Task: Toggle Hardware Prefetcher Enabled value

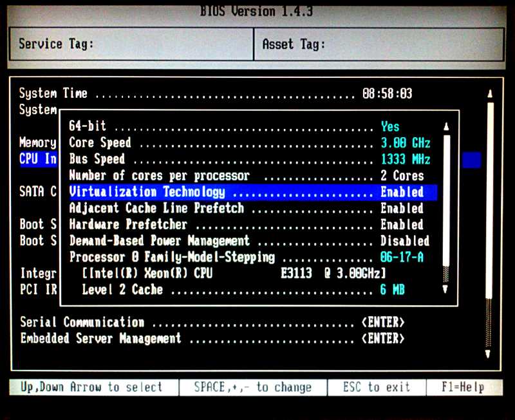Action: pyautogui.click(x=402, y=225)
